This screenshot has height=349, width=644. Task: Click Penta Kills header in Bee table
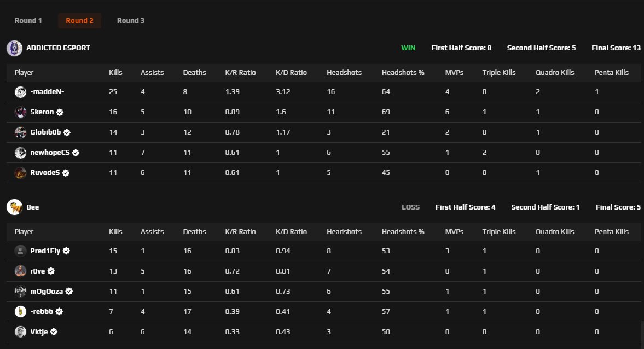pyautogui.click(x=612, y=232)
